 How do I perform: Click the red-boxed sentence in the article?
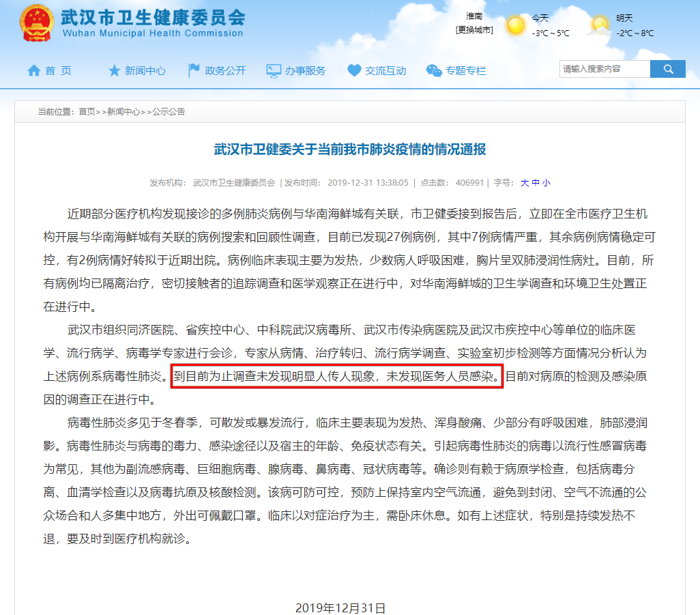click(x=336, y=376)
